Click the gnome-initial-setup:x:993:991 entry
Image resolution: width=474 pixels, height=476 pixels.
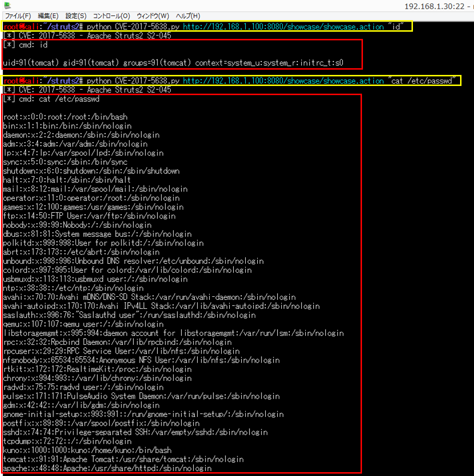pos(143,414)
